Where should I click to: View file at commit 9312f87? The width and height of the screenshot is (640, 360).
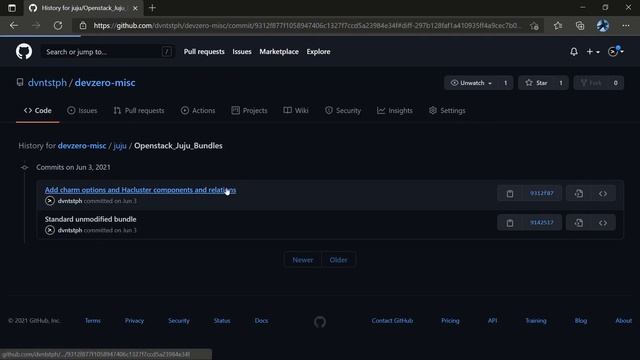(578, 193)
